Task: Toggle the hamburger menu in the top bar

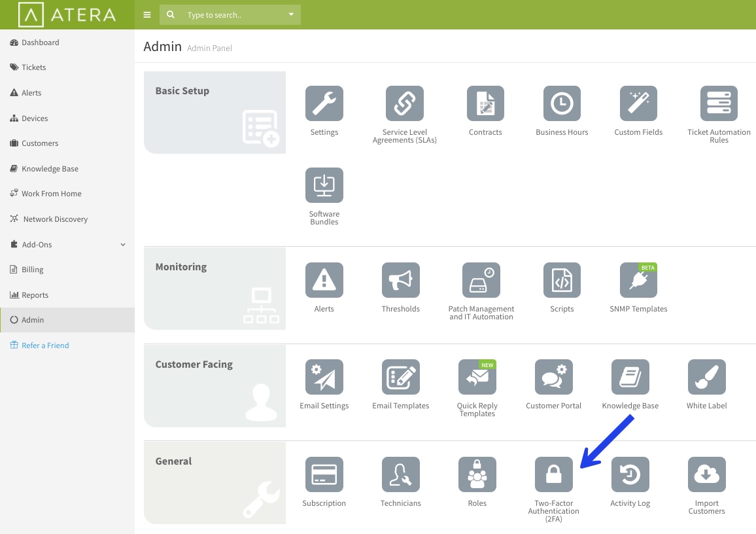Action: point(147,15)
